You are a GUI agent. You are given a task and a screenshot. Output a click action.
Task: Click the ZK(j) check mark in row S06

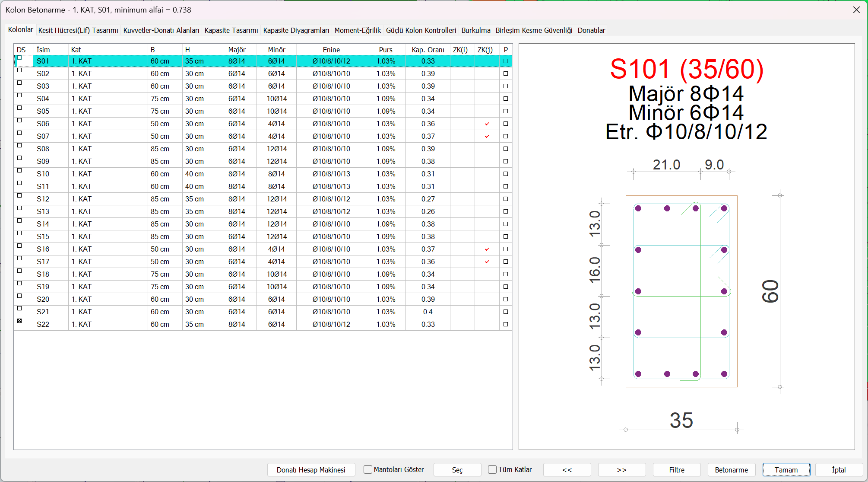point(487,124)
